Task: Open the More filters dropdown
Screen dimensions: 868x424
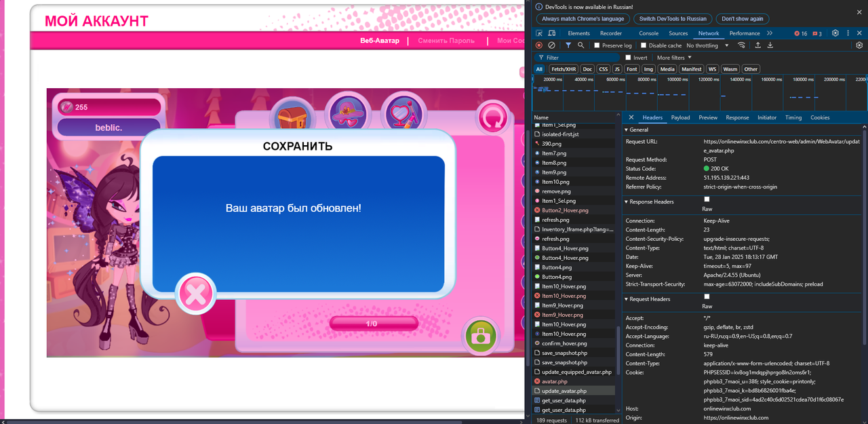Action: coord(674,58)
